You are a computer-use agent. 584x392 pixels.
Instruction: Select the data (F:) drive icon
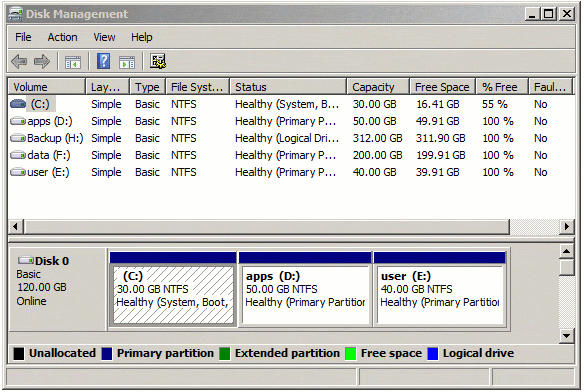click(x=18, y=155)
